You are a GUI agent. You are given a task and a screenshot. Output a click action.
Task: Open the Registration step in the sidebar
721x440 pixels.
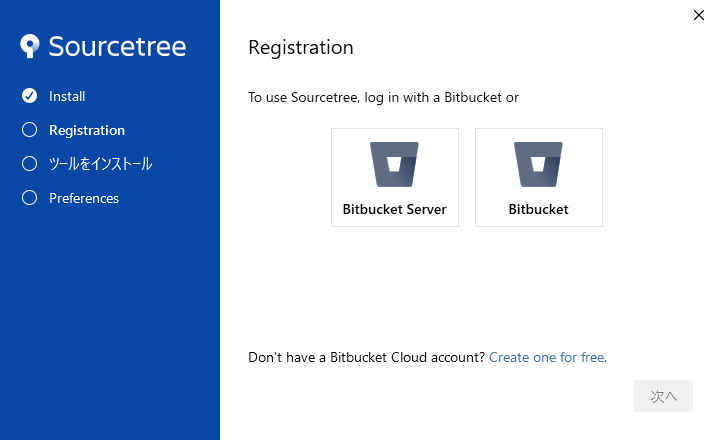pos(87,130)
